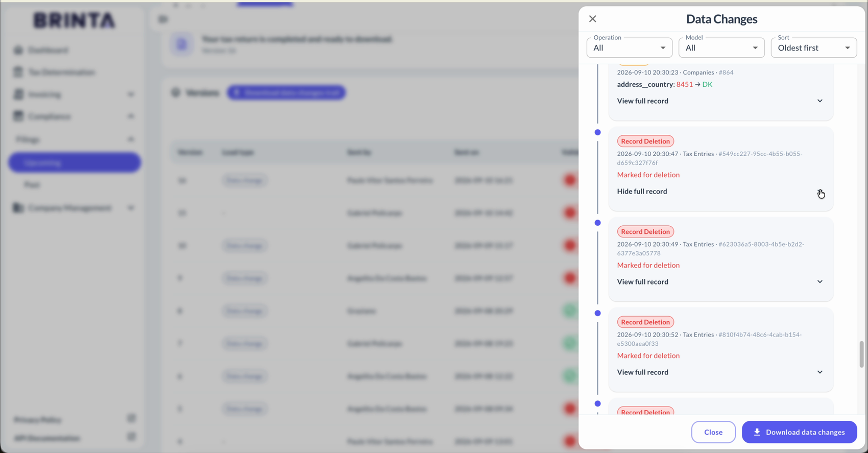Click the BRINTA logo in sidebar
Image resolution: width=868 pixels, height=453 pixels.
pyautogui.click(x=75, y=20)
